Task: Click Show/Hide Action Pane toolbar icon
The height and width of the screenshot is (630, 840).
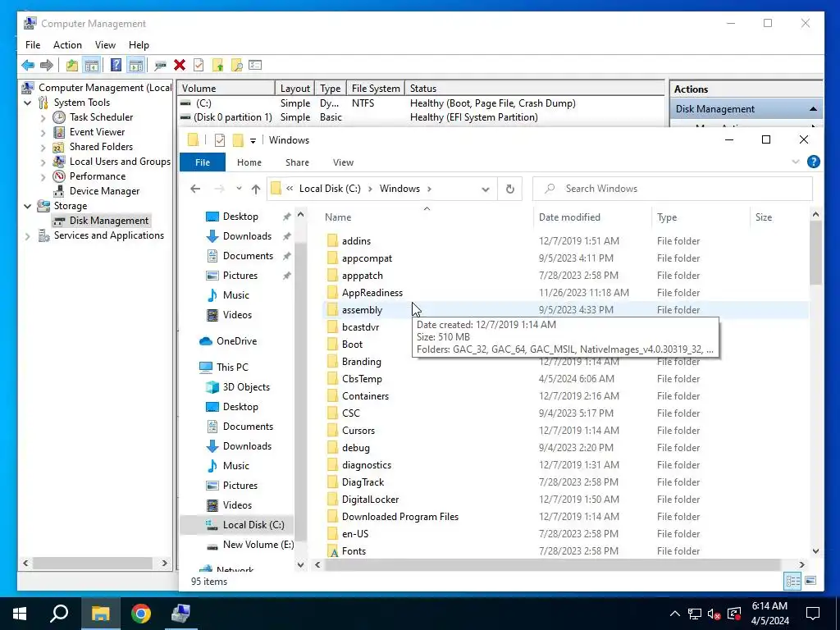Action: (x=136, y=66)
